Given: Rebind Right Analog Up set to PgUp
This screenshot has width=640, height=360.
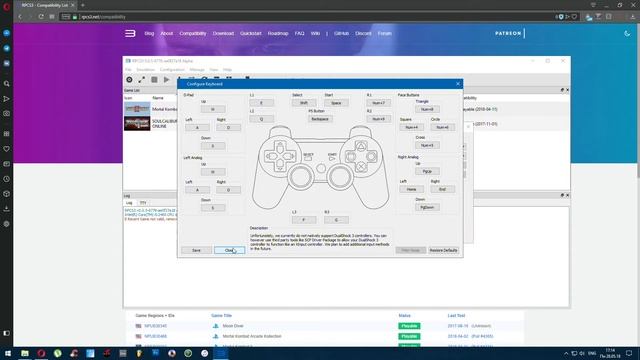Looking at the screenshot, I should click(427, 171).
